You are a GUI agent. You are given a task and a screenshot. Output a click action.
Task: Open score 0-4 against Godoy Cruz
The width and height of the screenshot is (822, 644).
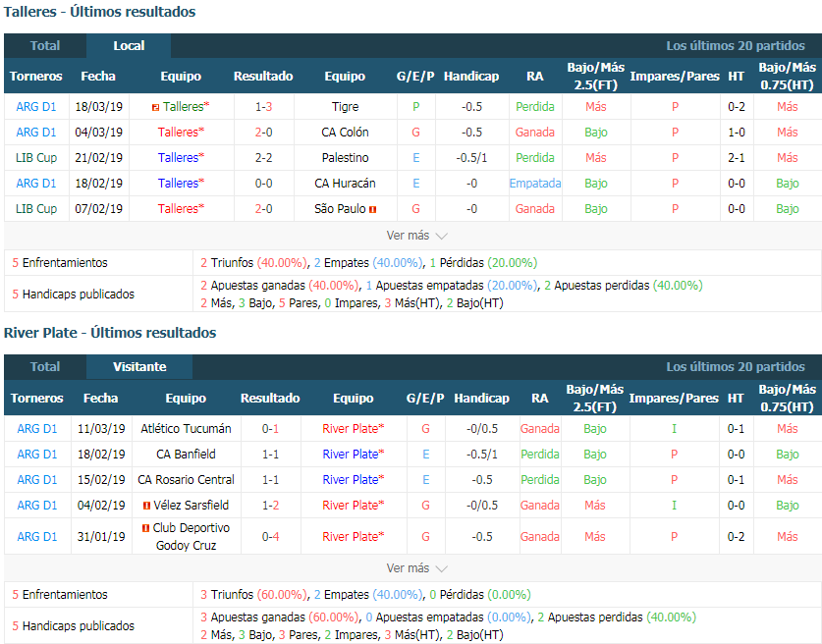click(x=270, y=537)
